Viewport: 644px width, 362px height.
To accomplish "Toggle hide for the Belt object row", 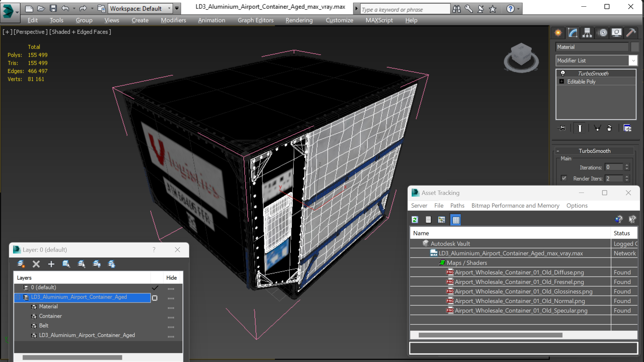I will pos(171,327).
